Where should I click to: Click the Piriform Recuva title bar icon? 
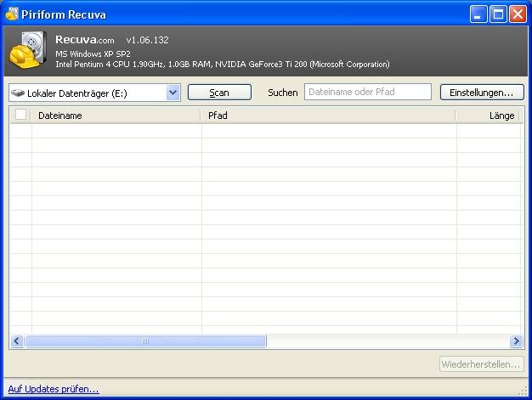tap(12, 14)
